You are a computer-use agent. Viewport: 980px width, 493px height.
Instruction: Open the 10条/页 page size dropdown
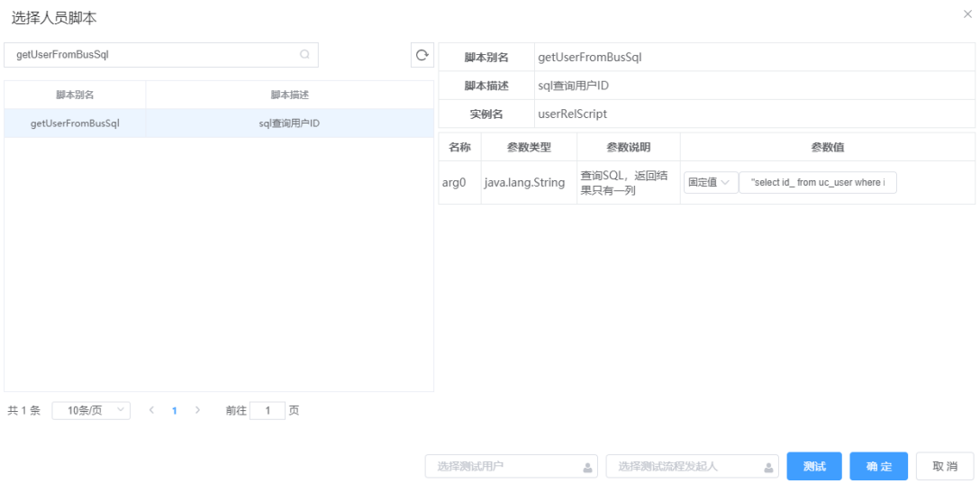(91, 410)
